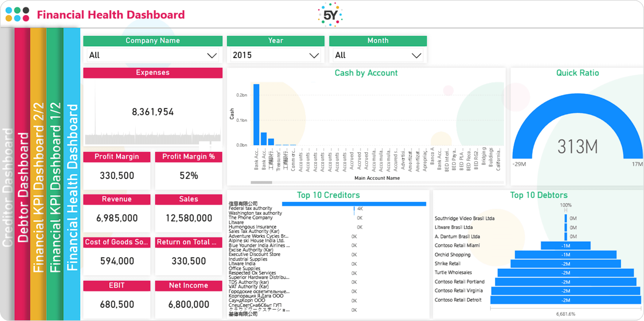Click the 5Y center logo
Viewport: 644px width, 321px height.
(330, 14)
